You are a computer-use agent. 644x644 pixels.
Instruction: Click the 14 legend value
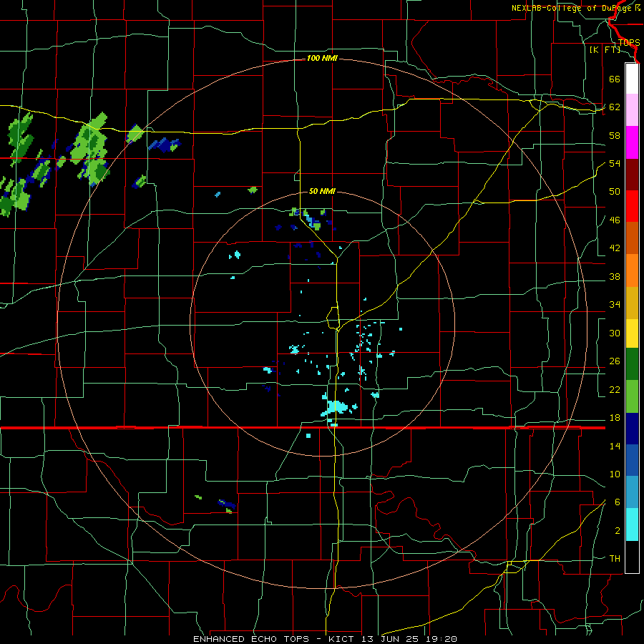point(615,446)
